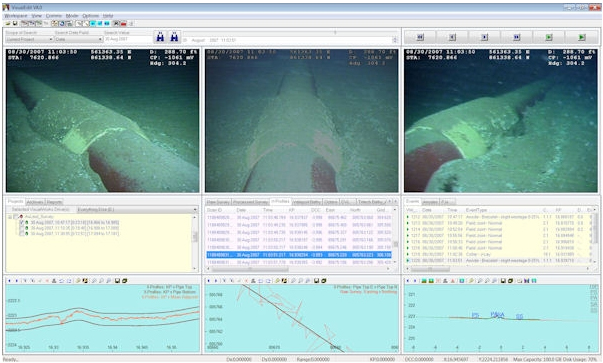Jump to start with the rewind playback button

(420, 37)
